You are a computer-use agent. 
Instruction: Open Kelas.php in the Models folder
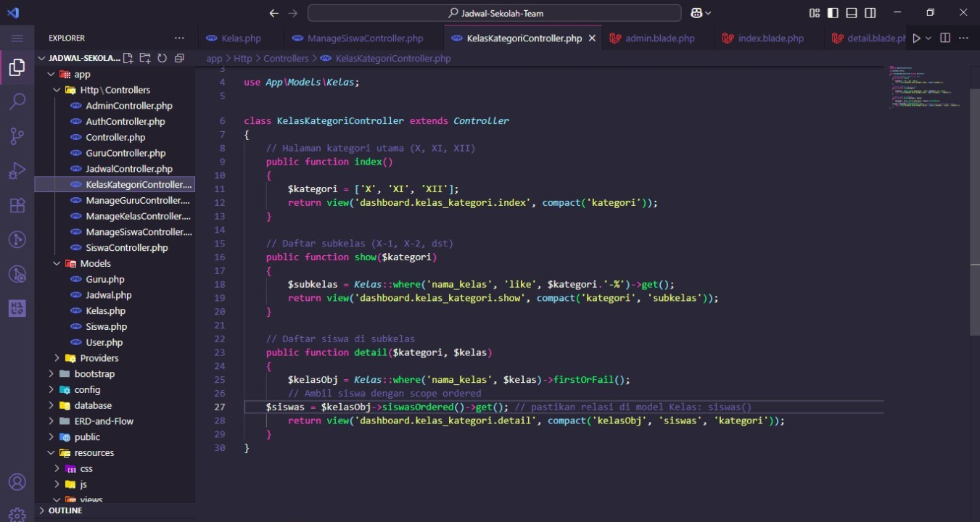(x=105, y=311)
